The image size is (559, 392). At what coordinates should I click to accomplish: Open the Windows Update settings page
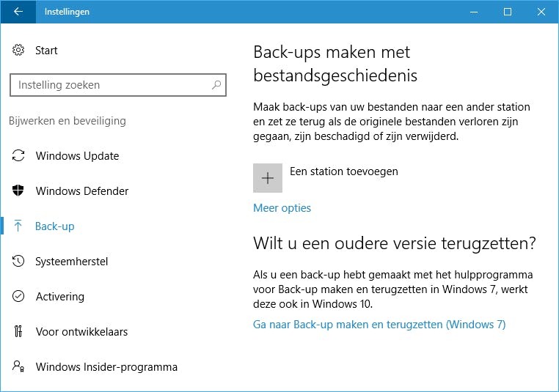pos(77,156)
